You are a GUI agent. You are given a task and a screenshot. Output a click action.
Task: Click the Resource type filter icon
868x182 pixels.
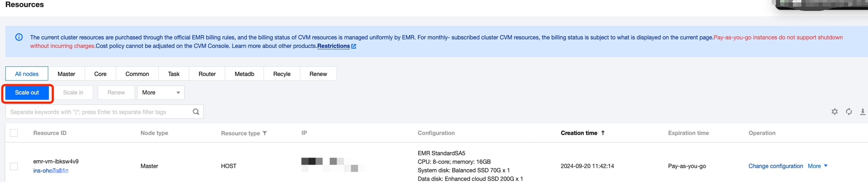[265, 133]
